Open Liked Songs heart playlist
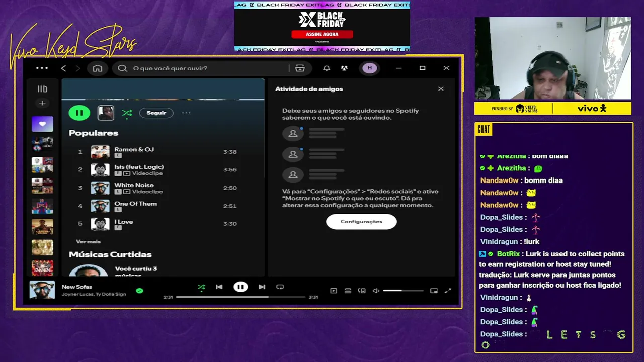The image size is (644, 362). pyautogui.click(x=42, y=124)
